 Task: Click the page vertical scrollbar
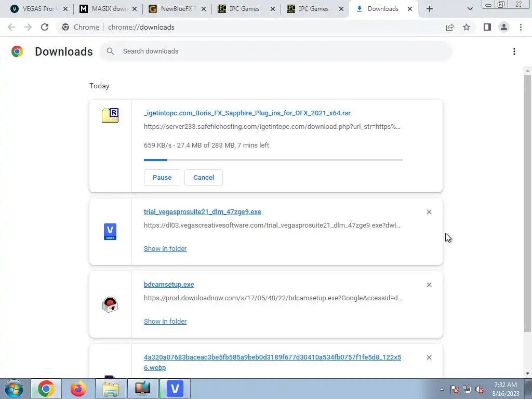[x=527, y=204]
